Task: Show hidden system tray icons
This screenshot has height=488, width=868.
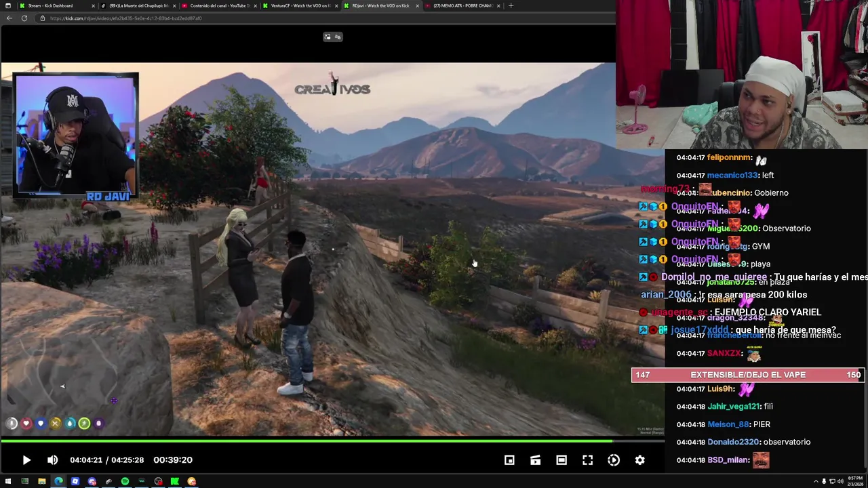Action: (x=816, y=481)
